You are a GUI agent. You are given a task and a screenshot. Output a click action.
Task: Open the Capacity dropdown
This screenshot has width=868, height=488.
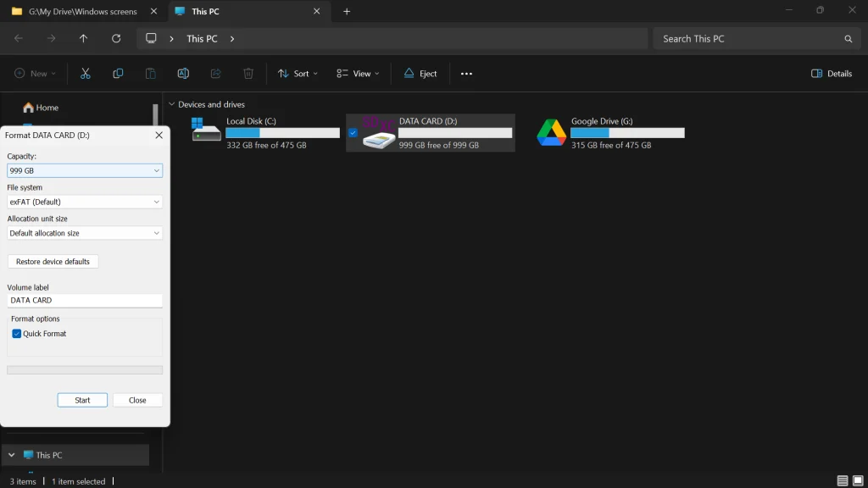85,170
